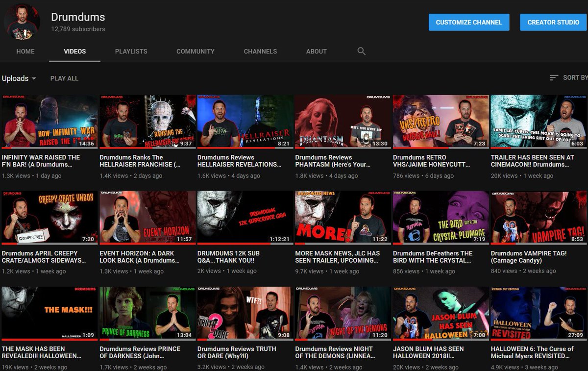Click the Drumdums channel name heading
588x371 pixels.
pyautogui.click(x=78, y=17)
